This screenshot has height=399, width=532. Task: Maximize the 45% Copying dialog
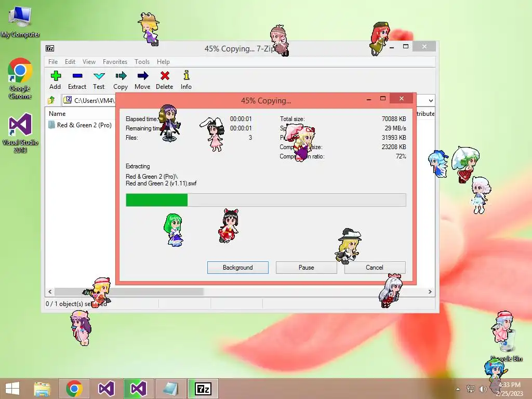pos(383,98)
